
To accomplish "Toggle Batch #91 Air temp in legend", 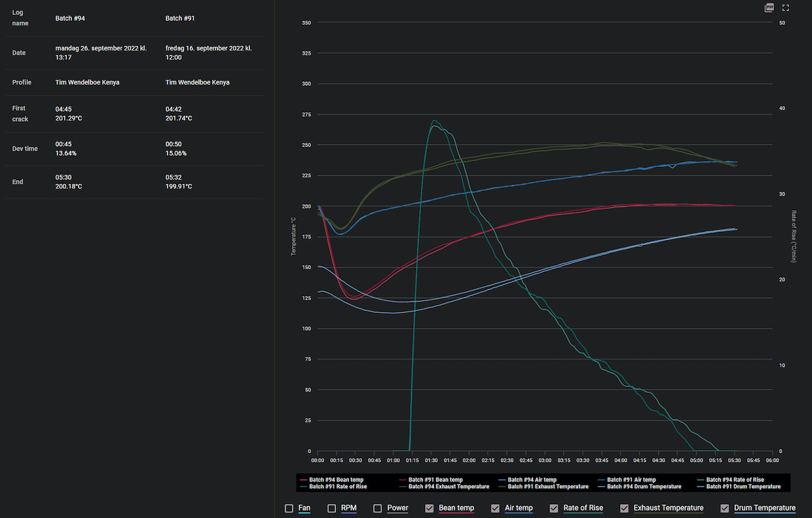I will tap(631, 480).
